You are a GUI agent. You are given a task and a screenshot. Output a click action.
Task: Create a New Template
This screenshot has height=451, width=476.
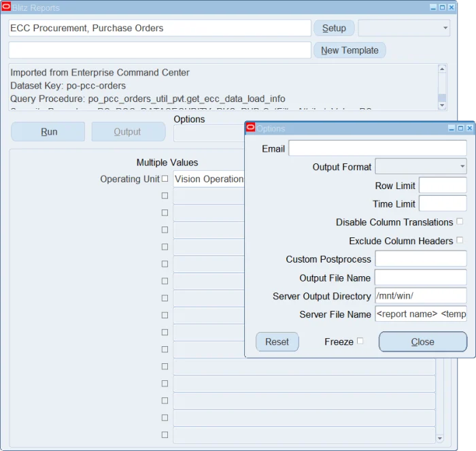point(350,50)
